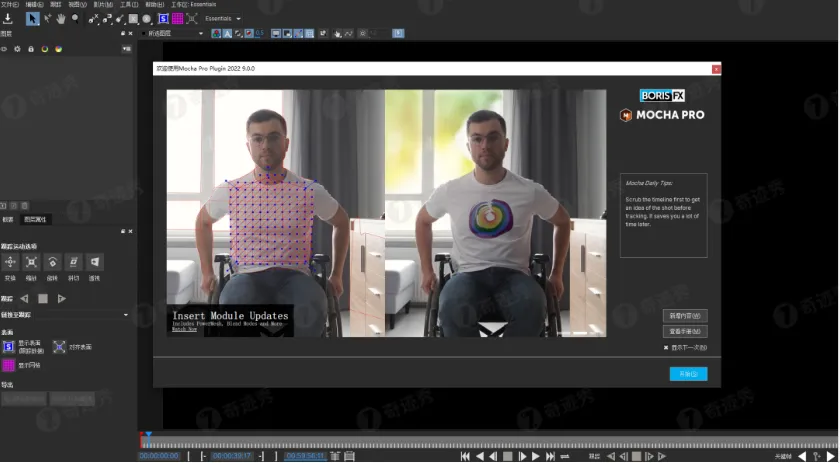
Task: Toggle Translation tracking motion option
Action: tap(10, 262)
